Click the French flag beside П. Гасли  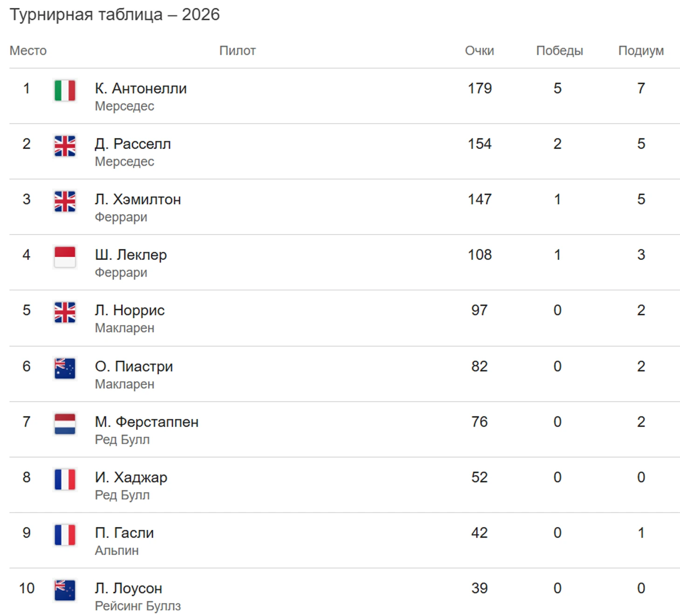coord(65,535)
